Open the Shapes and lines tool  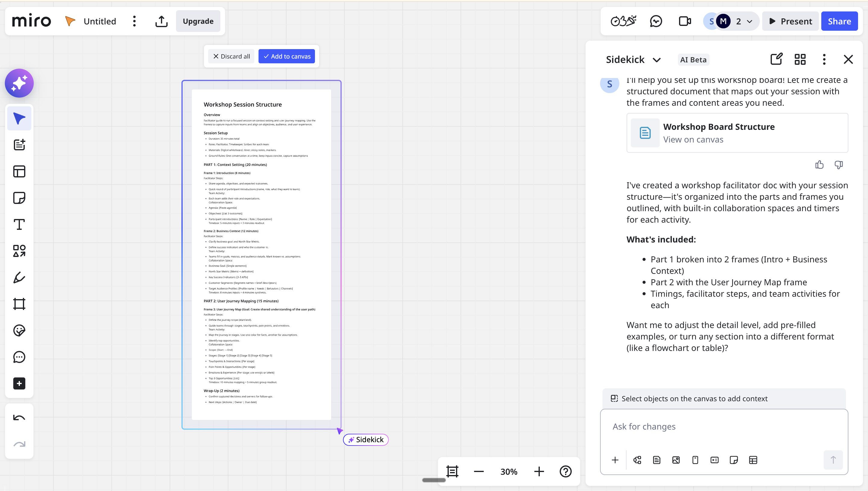click(x=19, y=251)
